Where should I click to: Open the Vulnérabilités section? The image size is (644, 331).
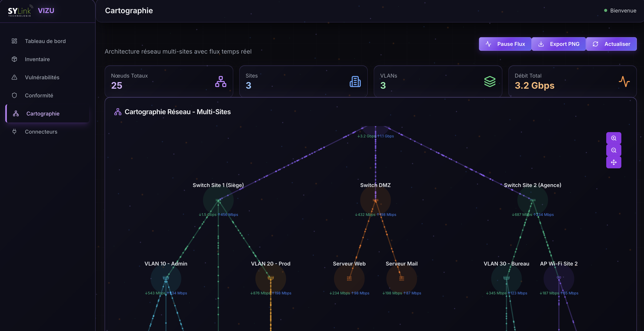[x=42, y=77]
